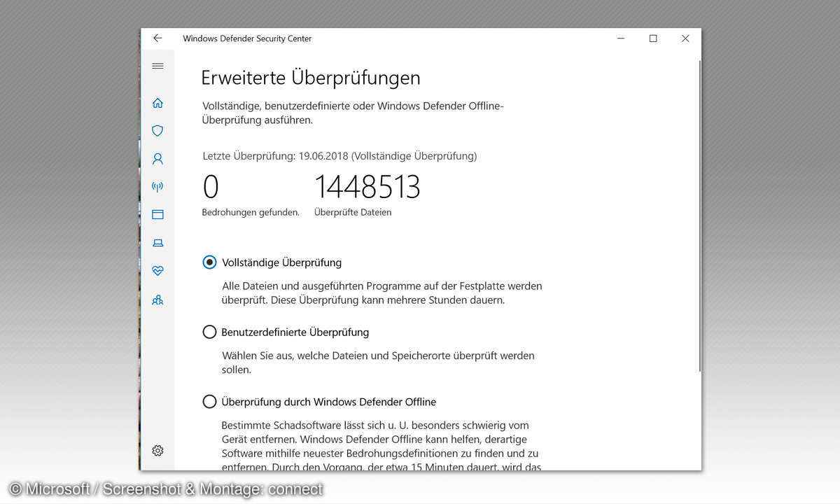The width and height of the screenshot is (840, 504).
Task: Click the Erweiterte Überprüfungen heading
Action: (x=311, y=78)
